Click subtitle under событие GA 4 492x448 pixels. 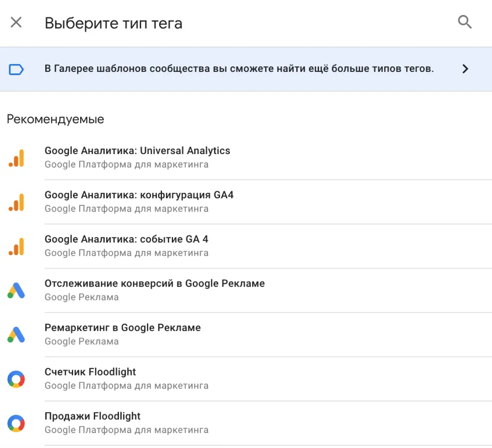point(127,252)
